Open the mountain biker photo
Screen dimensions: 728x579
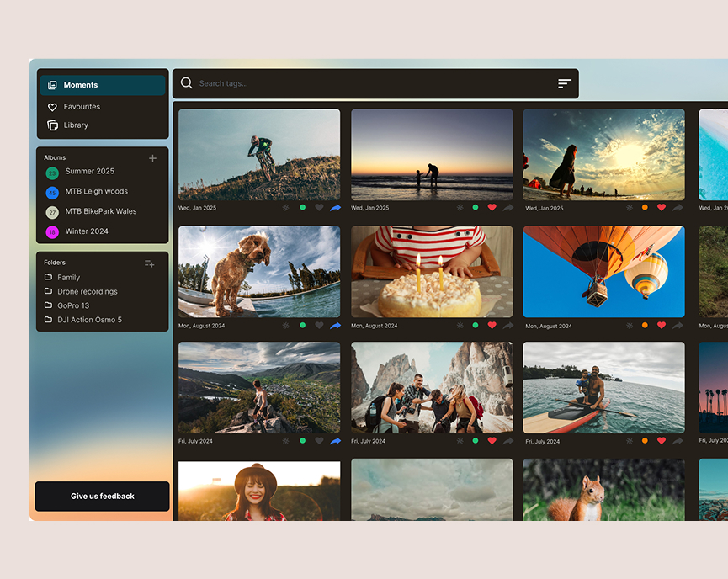coord(259,155)
